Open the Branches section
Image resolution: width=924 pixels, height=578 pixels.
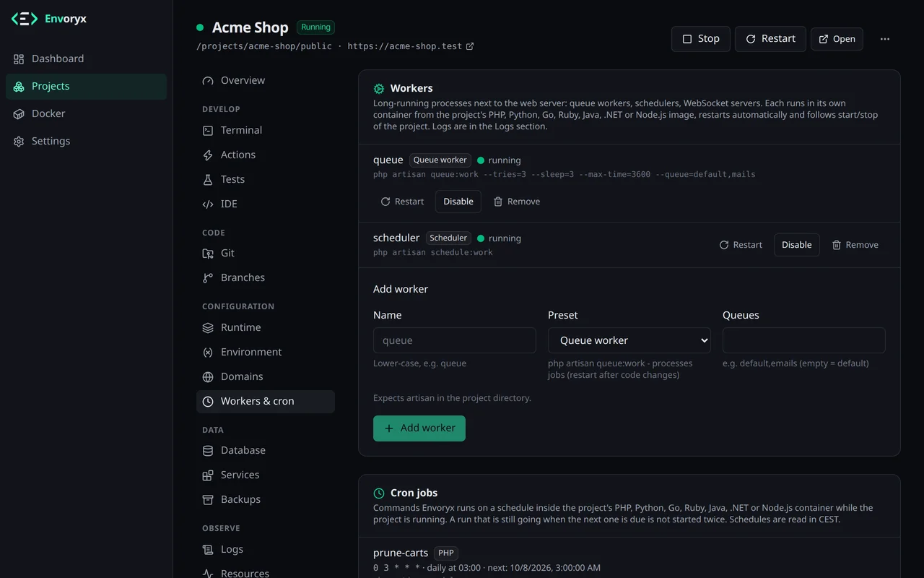[x=266, y=277]
